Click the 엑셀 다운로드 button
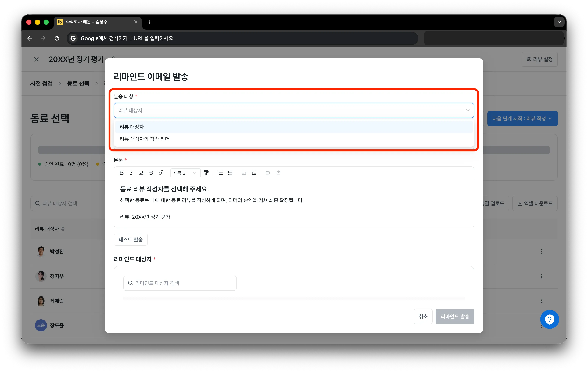This screenshot has width=588, height=372. [535, 203]
